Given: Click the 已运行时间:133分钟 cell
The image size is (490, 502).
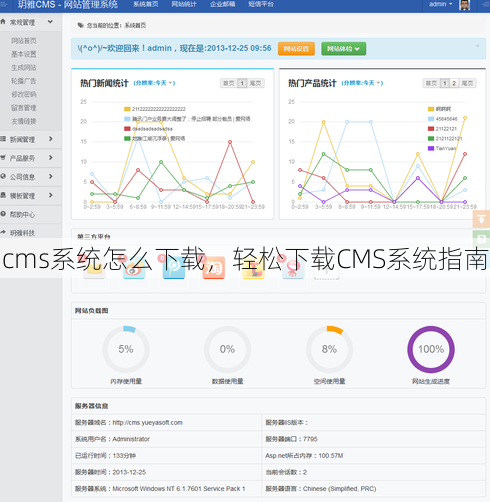Looking at the screenshot, I should pos(167,456).
